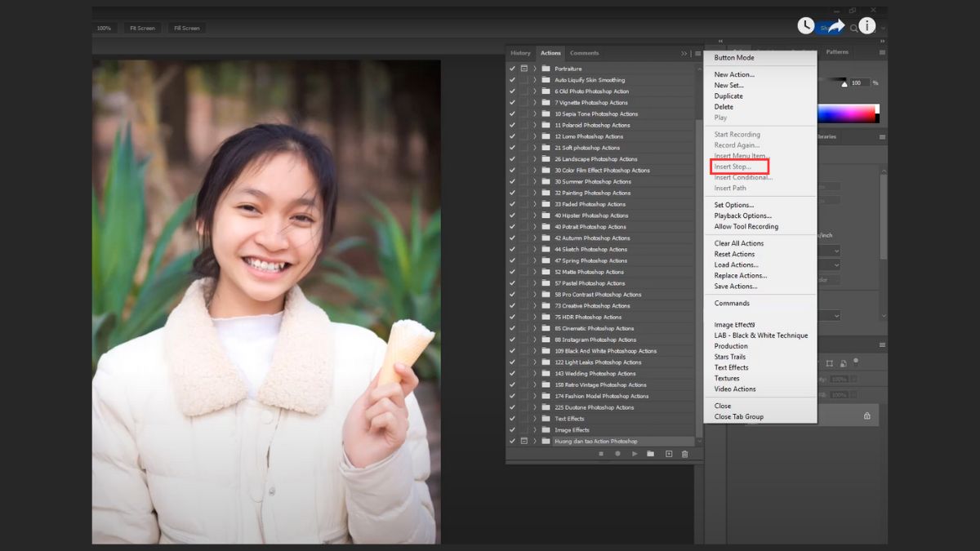This screenshot has width=980, height=551.
Task: Expand the Portraiture action set
Action: pyautogui.click(x=535, y=69)
